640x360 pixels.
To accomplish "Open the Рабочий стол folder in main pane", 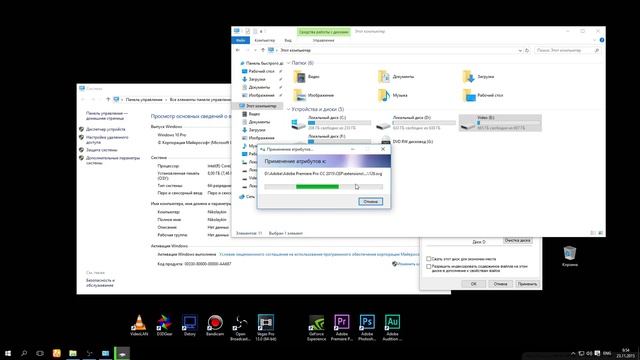I will click(483, 95).
